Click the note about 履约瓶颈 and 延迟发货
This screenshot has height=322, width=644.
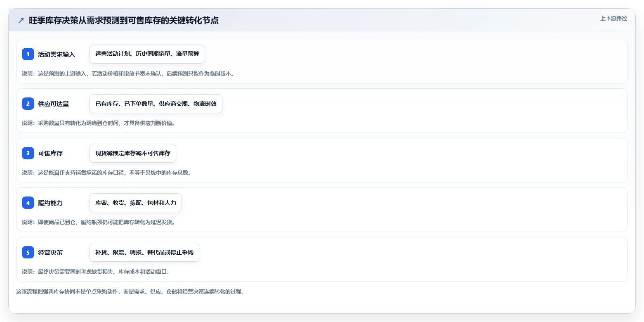[x=98, y=222]
